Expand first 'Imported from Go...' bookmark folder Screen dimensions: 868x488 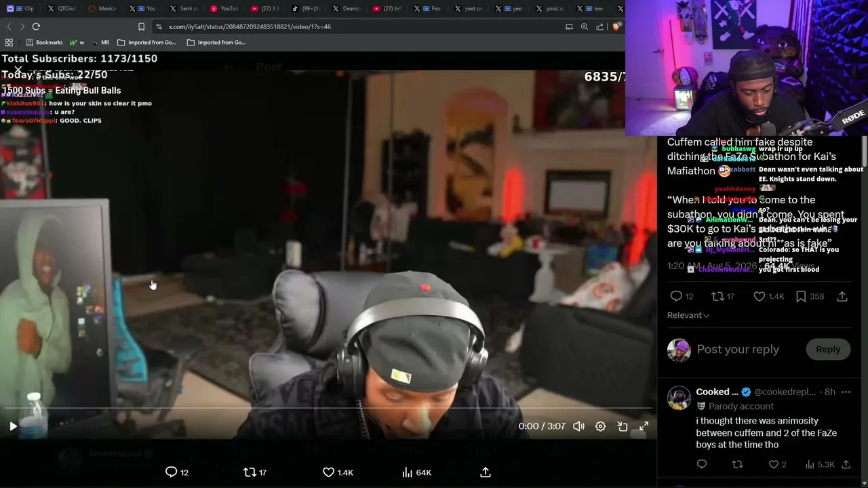(146, 42)
